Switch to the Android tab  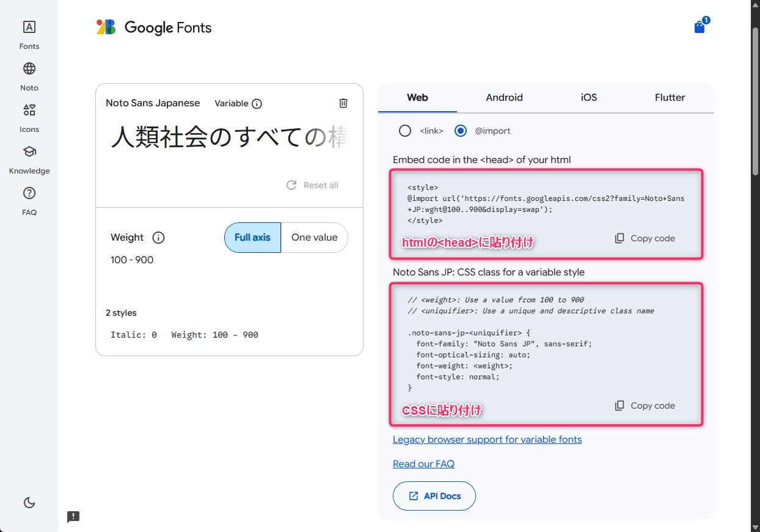[x=504, y=97]
